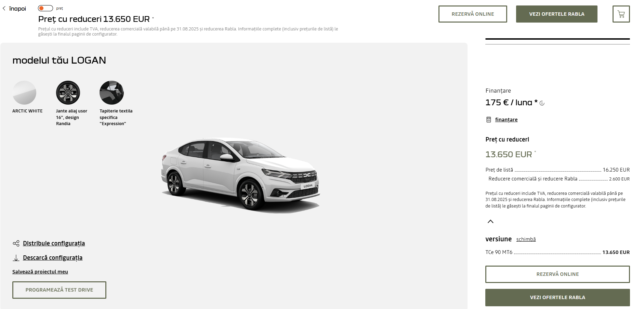Open the shopping cart icon
The height and width of the screenshot is (309, 644).
[621, 14]
